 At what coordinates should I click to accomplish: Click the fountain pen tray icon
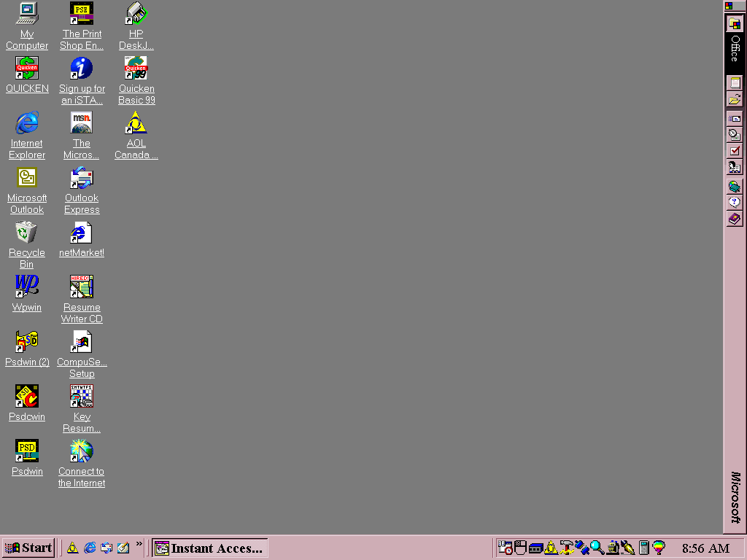[x=628, y=548]
